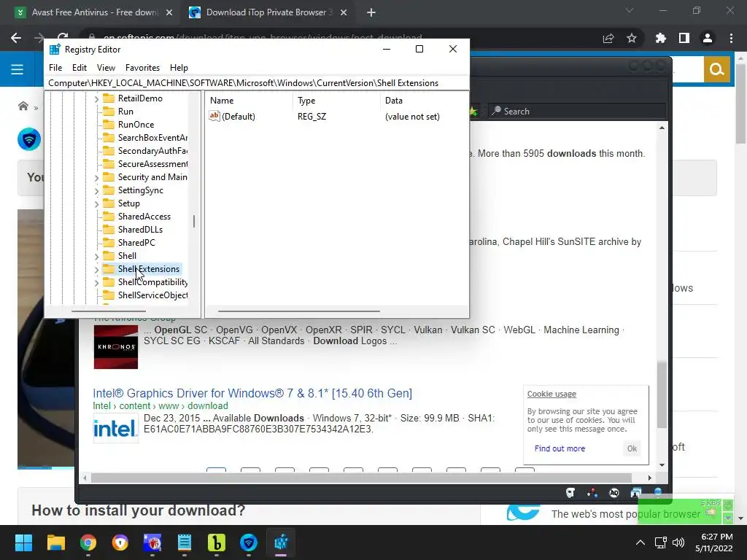Click the registry tree vertical scrollbar thumb

(194, 221)
